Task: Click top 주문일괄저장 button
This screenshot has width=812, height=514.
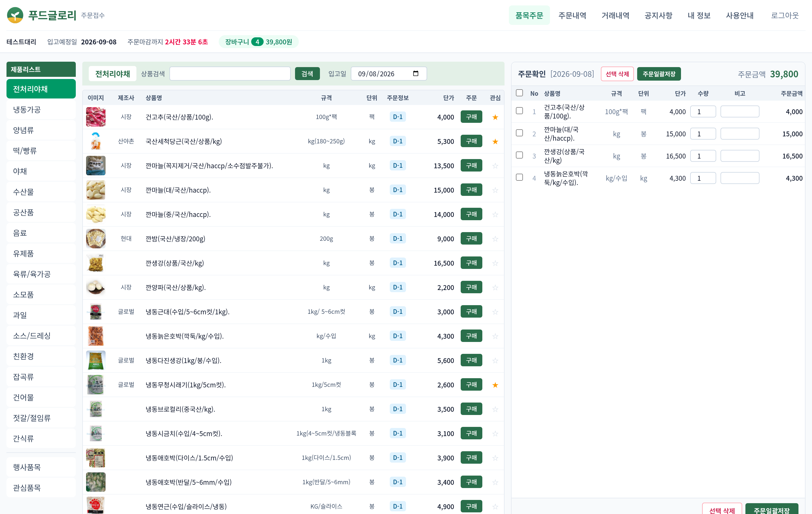Action: point(659,74)
